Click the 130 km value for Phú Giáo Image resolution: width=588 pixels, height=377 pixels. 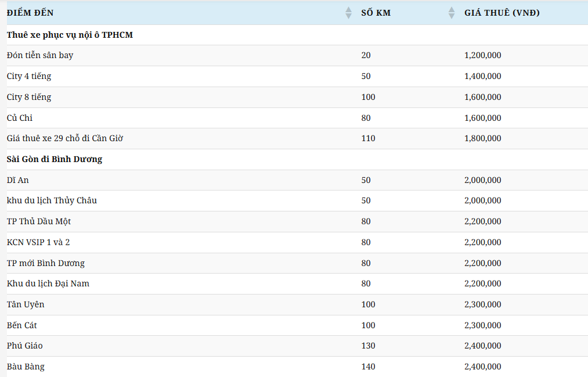[368, 346]
